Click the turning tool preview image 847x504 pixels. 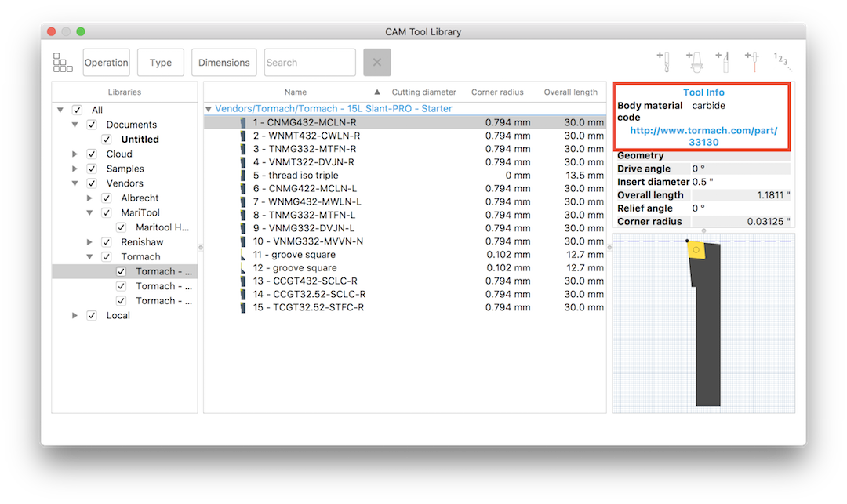click(705, 324)
